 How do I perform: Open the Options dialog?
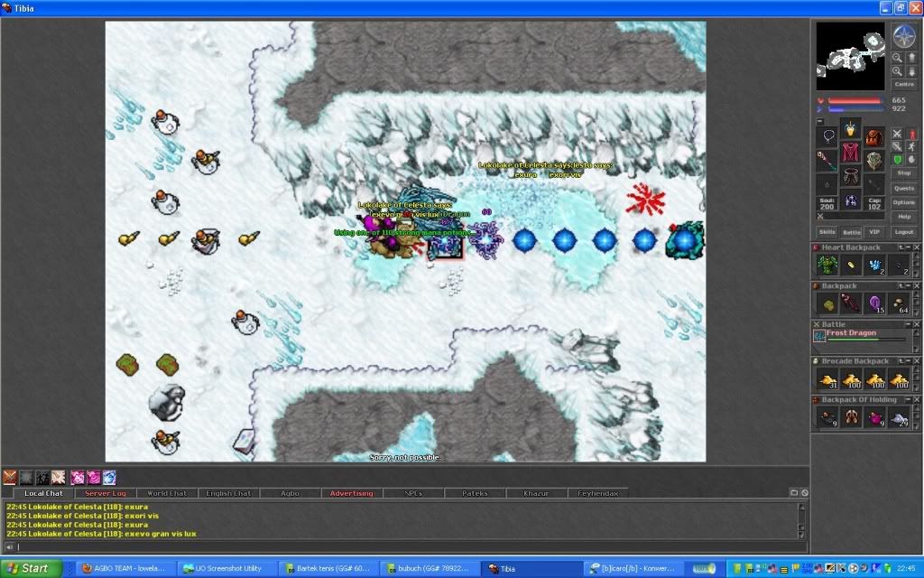(x=904, y=202)
